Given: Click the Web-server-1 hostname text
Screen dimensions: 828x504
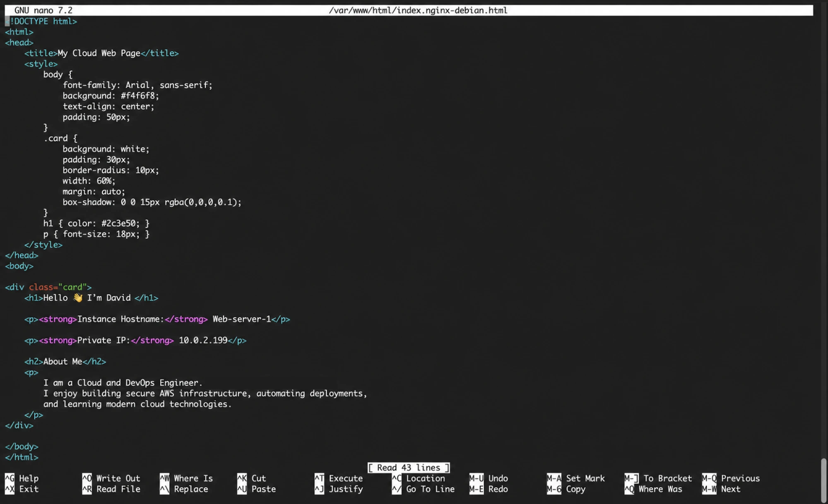Looking at the screenshot, I should (242, 319).
